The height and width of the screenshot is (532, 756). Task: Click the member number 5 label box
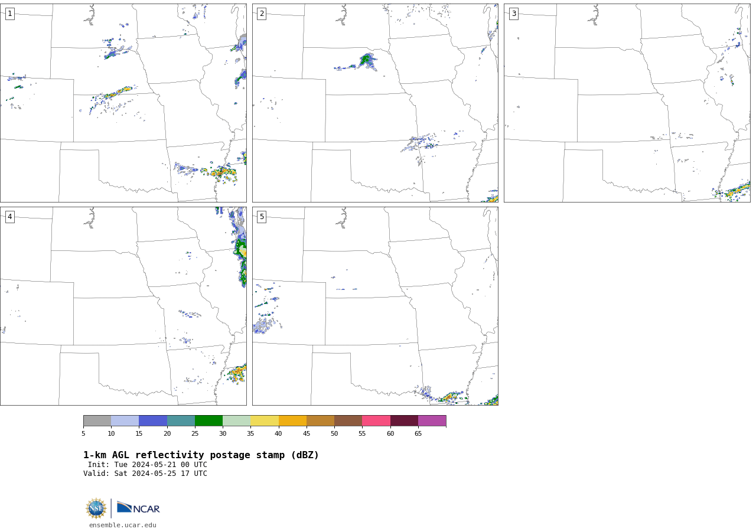[262, 217]
